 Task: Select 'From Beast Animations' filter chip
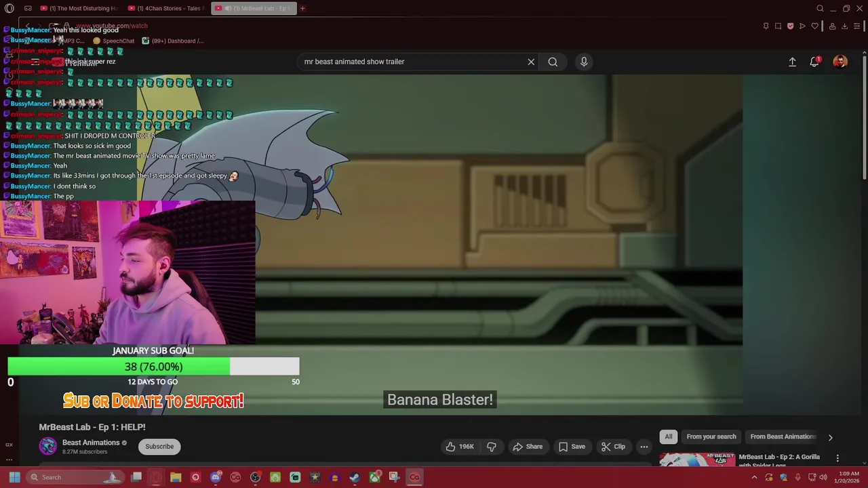click(x=783, y=436)
